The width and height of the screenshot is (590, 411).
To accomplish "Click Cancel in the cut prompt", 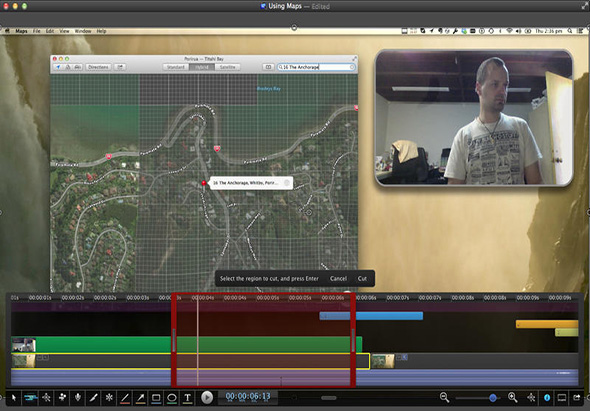I will click(338, 279).
